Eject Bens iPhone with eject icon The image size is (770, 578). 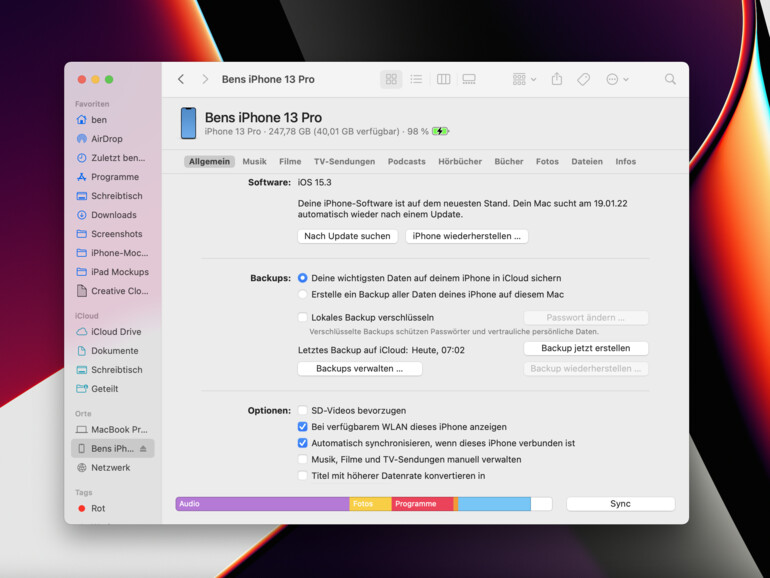(143, 448)
